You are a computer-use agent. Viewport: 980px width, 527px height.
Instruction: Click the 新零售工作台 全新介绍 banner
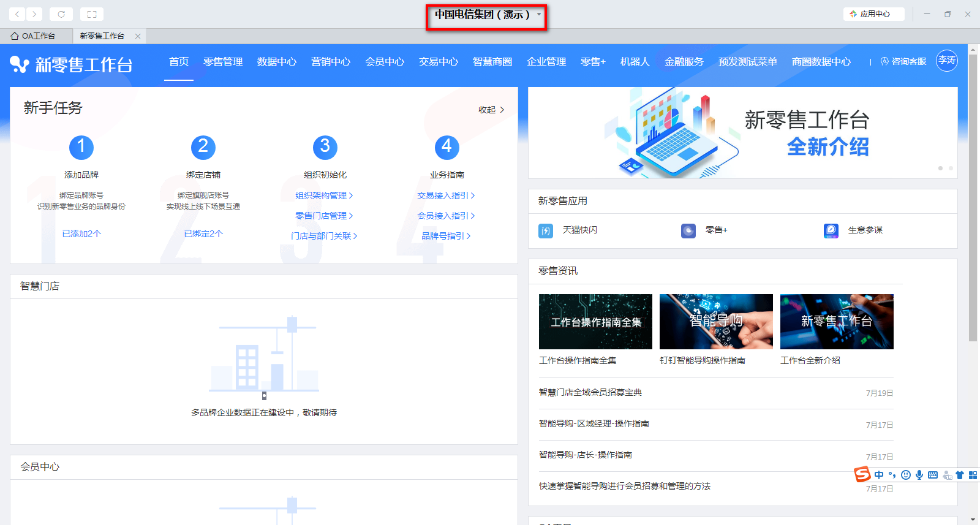(743, 133)
